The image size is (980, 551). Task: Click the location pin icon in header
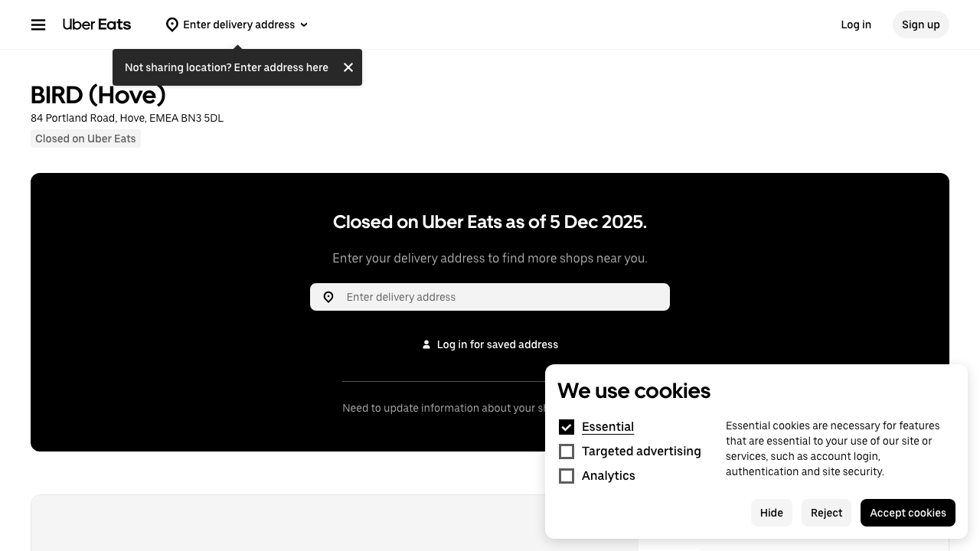click(x=172, y=25)
